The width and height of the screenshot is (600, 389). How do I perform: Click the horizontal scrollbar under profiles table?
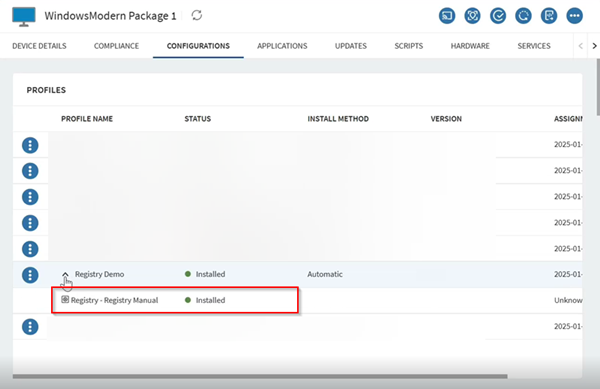(260, 376)
